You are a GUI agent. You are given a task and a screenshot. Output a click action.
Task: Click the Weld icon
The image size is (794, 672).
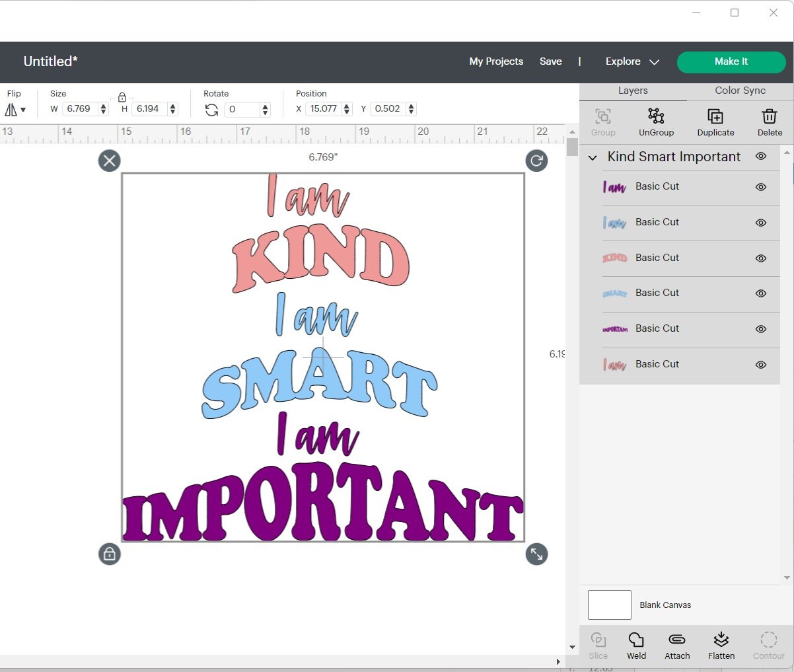point(636,646)
